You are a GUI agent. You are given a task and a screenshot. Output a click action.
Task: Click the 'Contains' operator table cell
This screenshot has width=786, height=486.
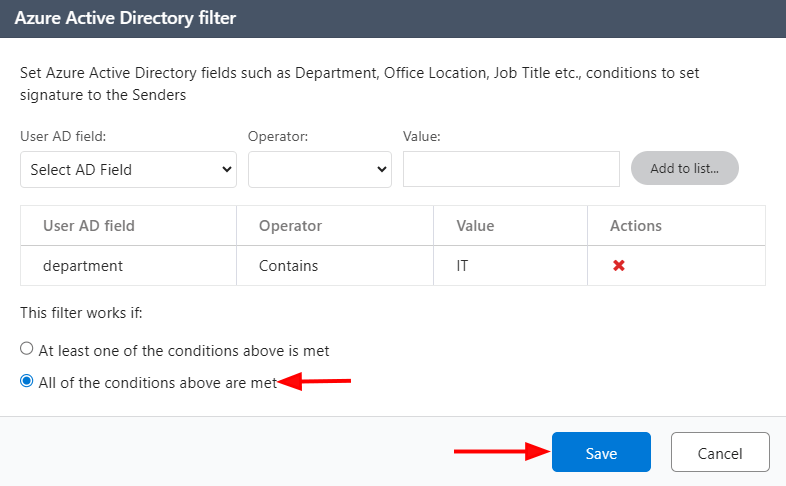coord(288,266)
